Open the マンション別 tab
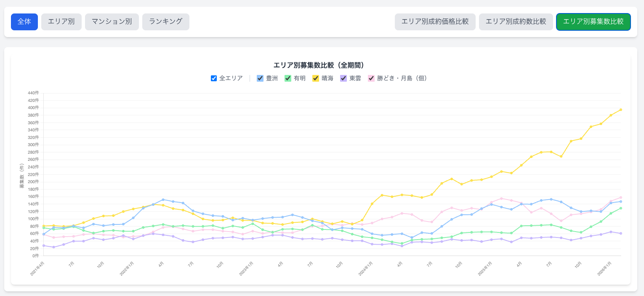This screenshot has width=644, height=296. (x=112, y=22)
